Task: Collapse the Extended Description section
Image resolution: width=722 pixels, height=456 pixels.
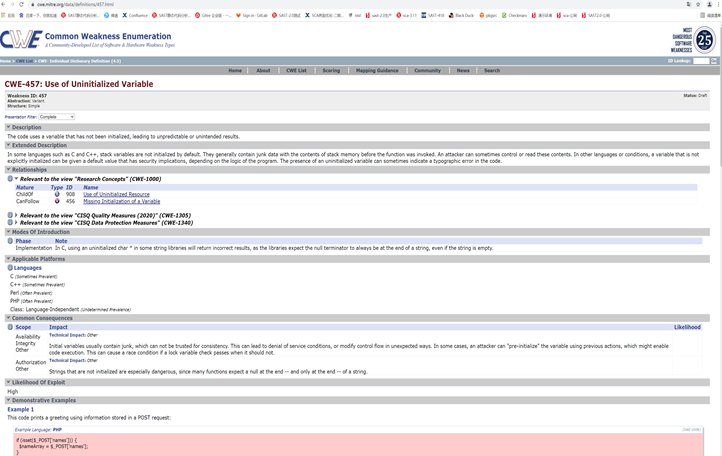Action: [x=8, y=145]
